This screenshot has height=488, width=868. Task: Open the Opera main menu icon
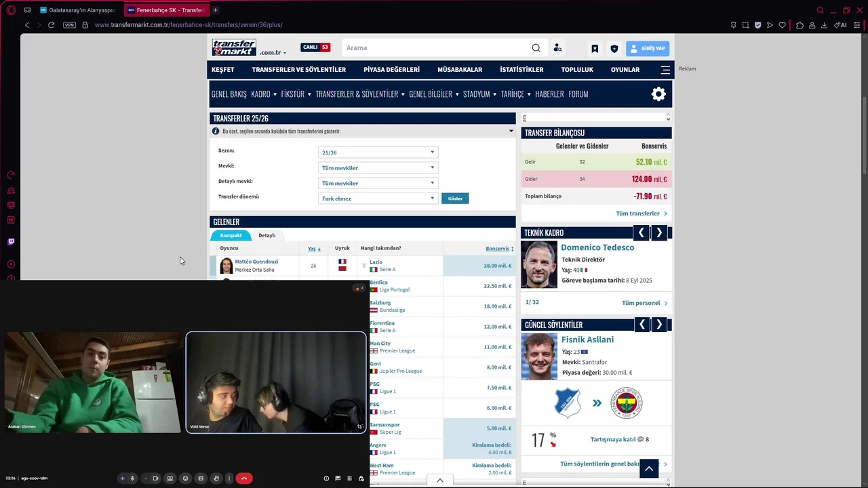tap(11, 10)
